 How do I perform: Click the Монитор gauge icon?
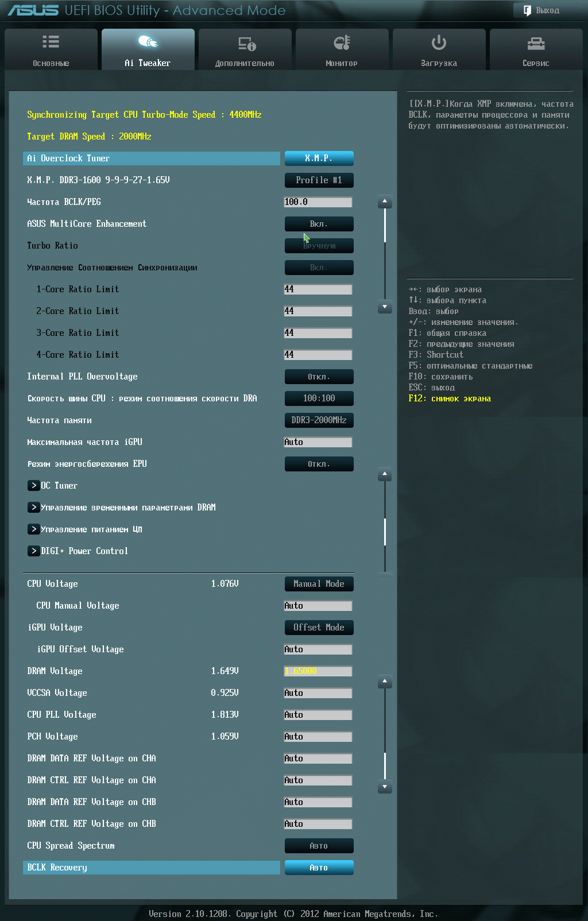[342, 42]
